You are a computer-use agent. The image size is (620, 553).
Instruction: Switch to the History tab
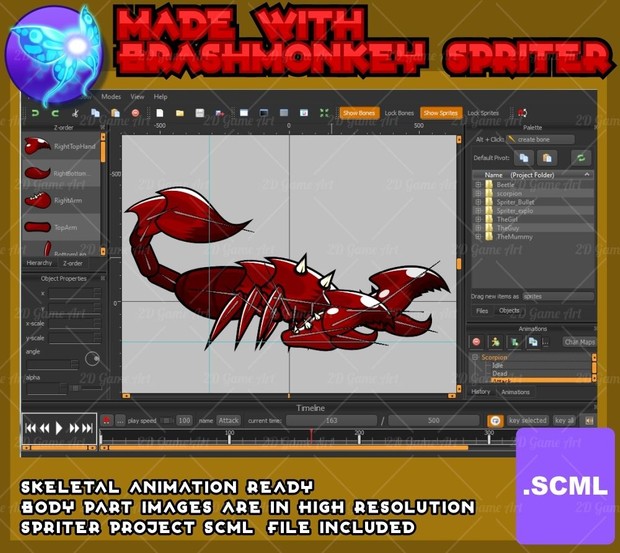[481, 392]
